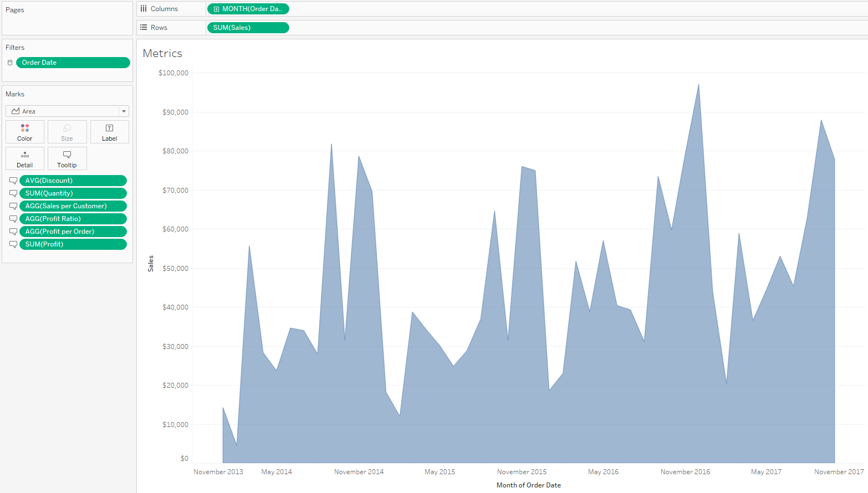This screenshot has width=868, height=493.
Task: Select the SUM(Quantity) pill
Action: tap(73, 193)
